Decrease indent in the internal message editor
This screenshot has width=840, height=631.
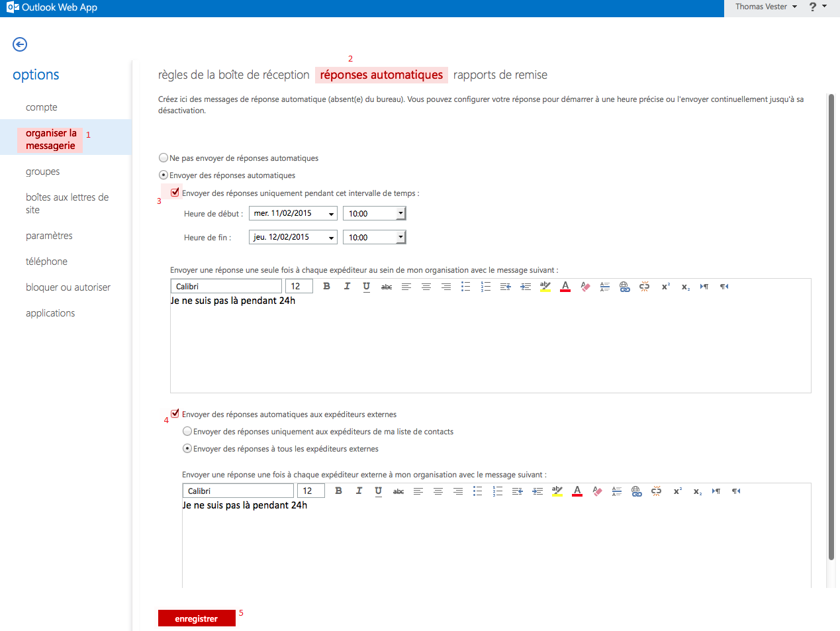pos(506,287)
